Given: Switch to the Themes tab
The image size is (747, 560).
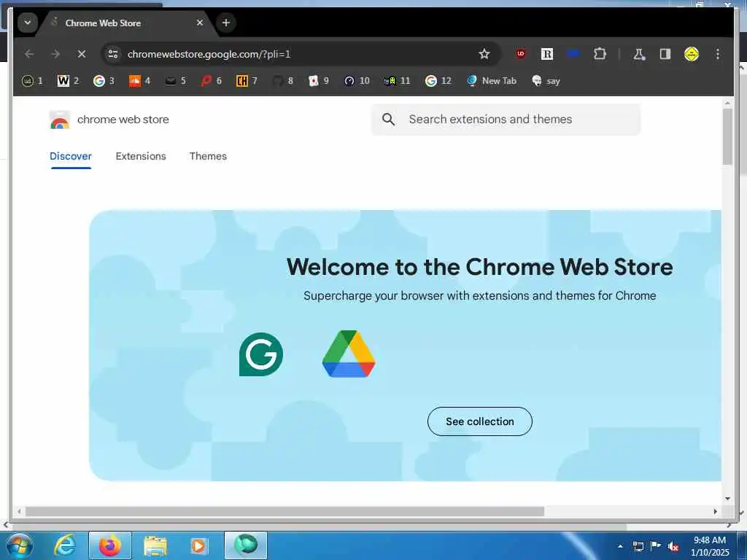Looking at the screenshot, I should [208, 156].
